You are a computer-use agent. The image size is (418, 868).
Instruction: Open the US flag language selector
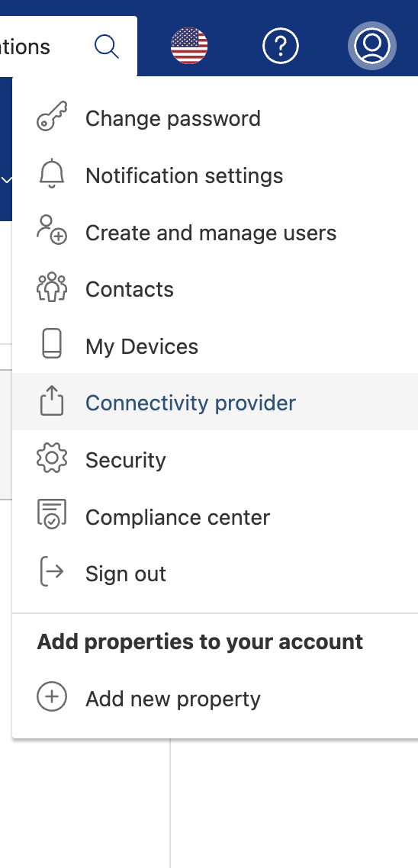click(x=189, y=46)
